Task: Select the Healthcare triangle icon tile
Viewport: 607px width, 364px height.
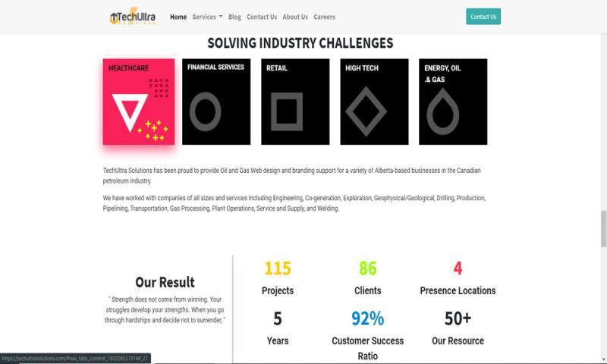Action: click(139, 102)
